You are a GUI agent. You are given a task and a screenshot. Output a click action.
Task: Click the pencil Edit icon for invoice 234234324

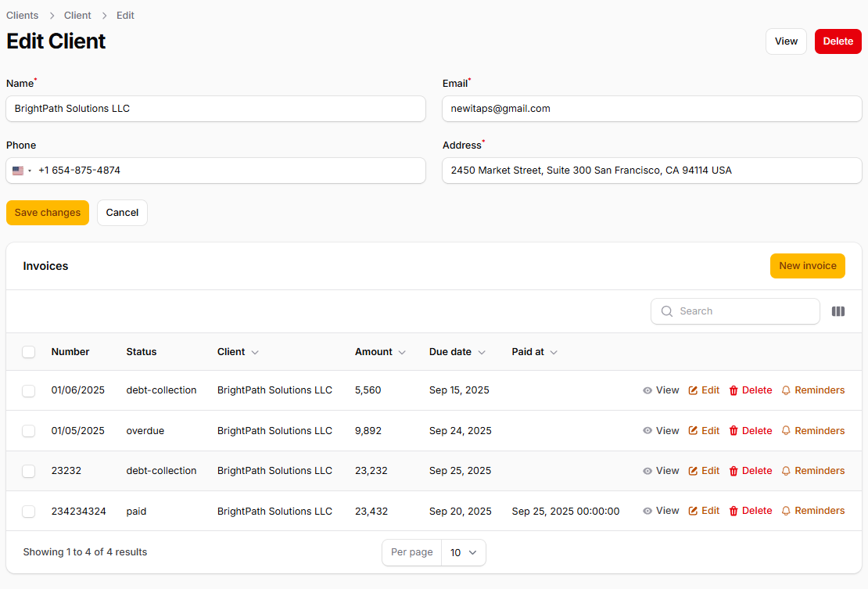[x=693, y=511]
